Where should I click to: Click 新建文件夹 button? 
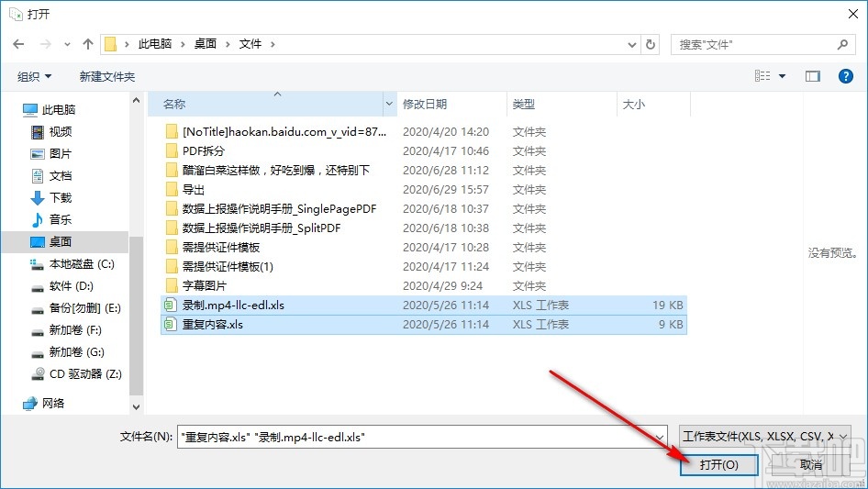point(106,76)
